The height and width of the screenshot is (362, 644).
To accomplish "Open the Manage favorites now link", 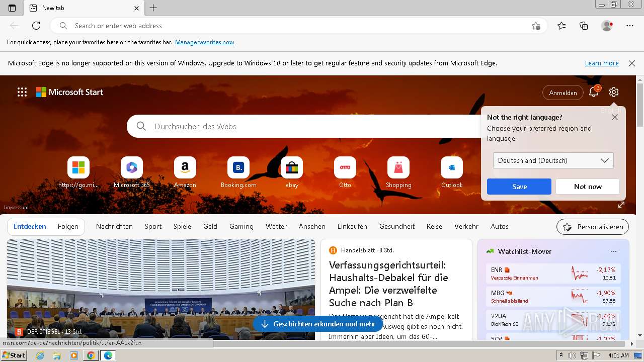I will pos(204,42).
